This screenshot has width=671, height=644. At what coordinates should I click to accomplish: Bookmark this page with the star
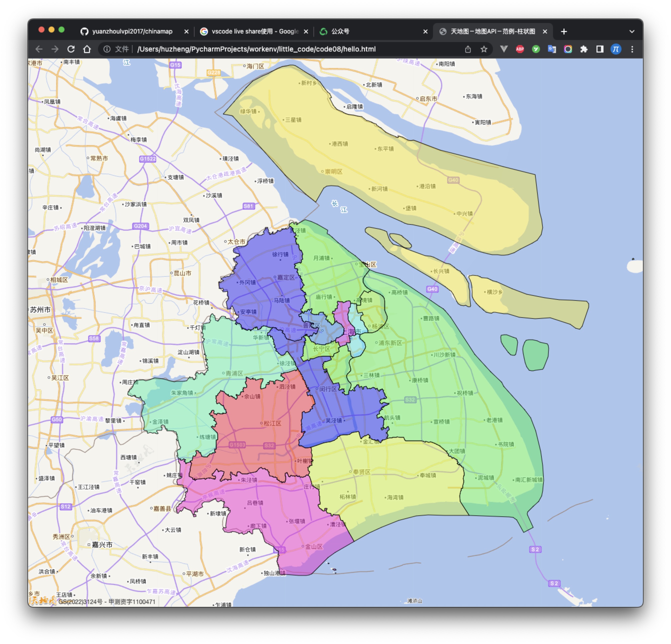click(x=484, y=49)
